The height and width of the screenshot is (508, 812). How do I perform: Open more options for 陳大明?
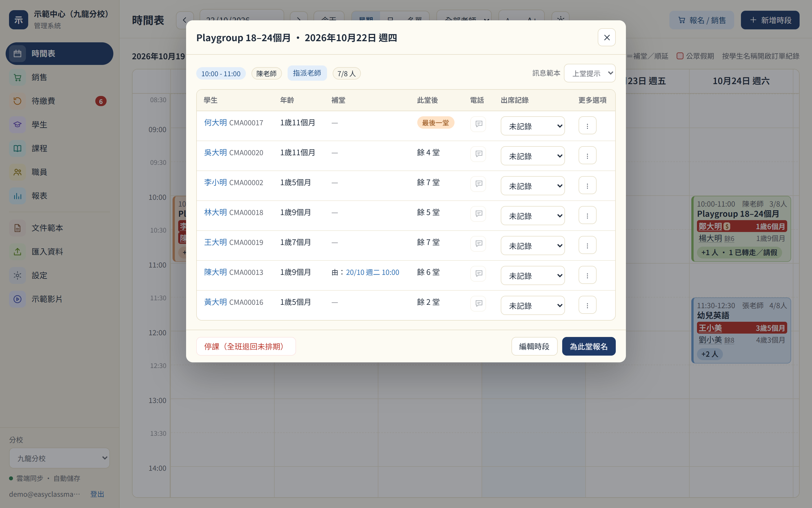pos(587,275)
